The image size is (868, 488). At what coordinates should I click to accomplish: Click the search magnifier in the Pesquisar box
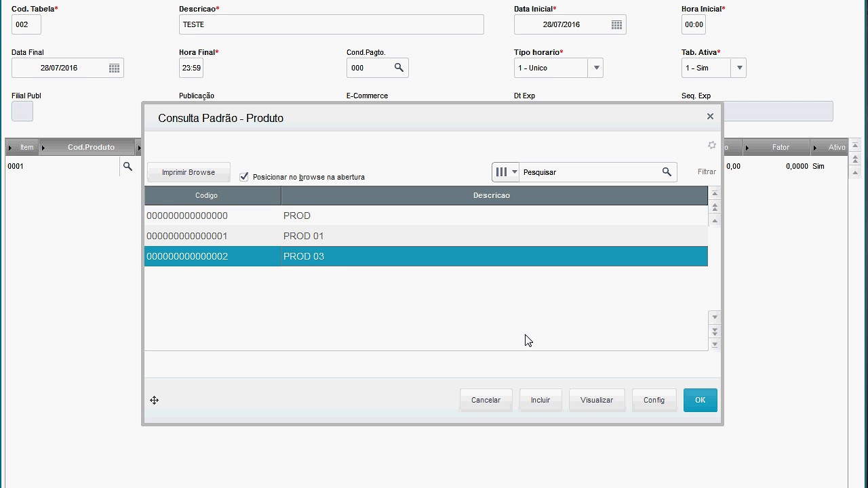click(667, 172)
